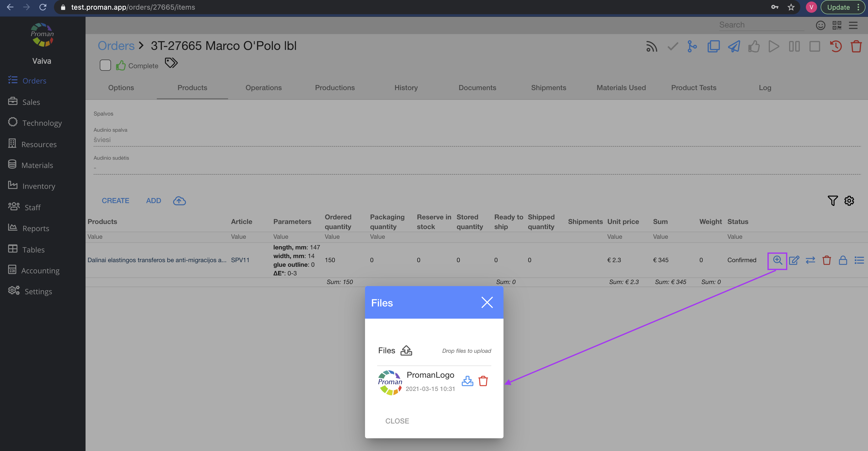Download the PromanLogo file
The width and height of the screenshot is (868, 451).
467,381
